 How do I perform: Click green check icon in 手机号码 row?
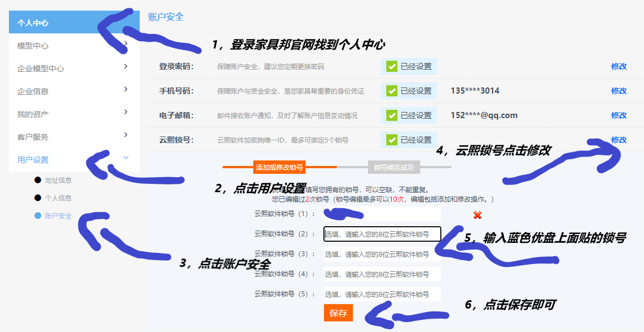[392, 91]
